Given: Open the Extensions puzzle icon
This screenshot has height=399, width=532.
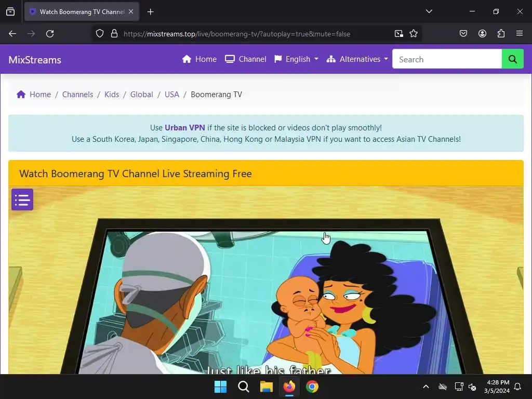Looking at the screenshot, I should click(501, 33).
